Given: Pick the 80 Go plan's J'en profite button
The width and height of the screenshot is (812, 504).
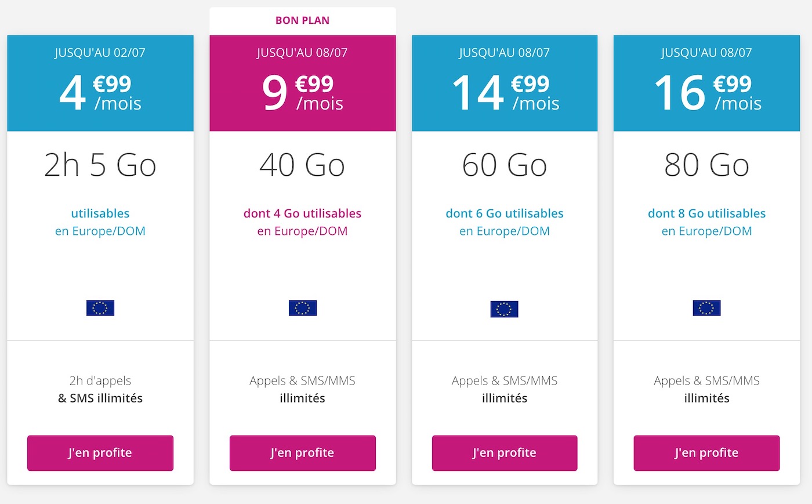Looking at the screenshot, I should 706,453.
